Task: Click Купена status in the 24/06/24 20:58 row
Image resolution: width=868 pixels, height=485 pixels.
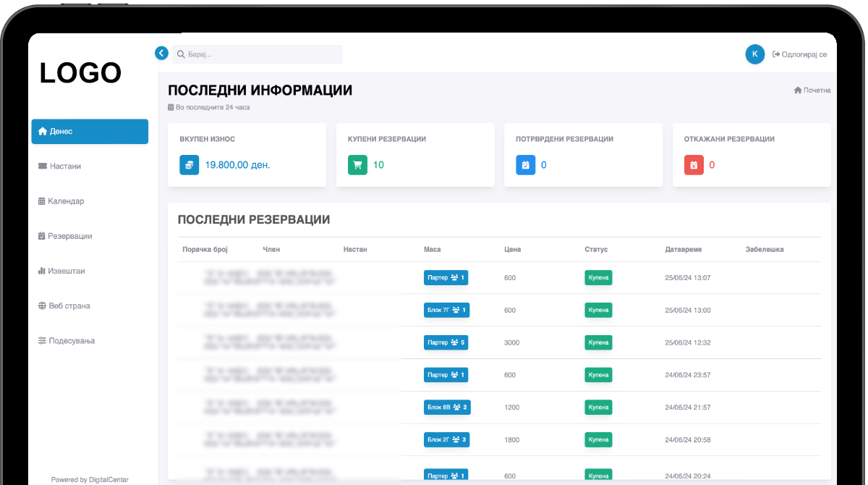Action: pos(598,439)
